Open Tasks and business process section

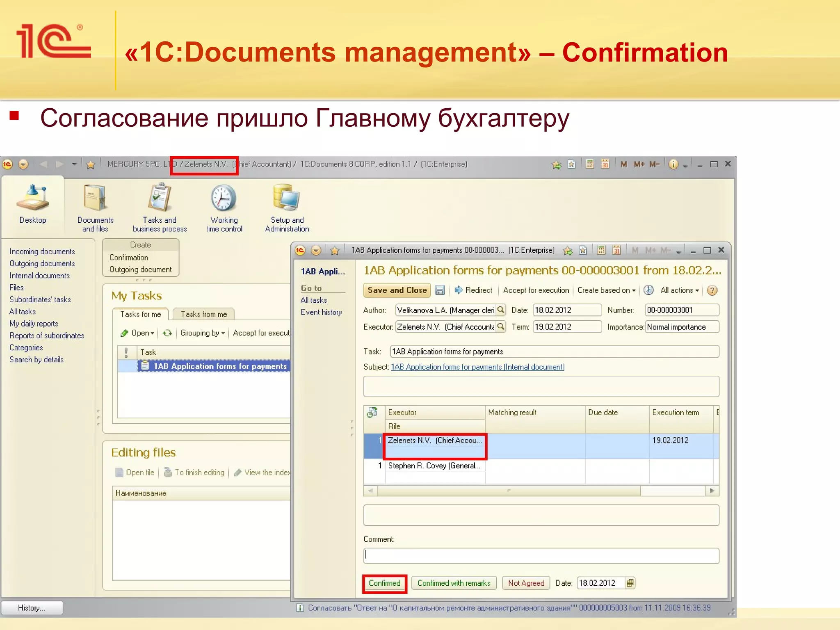click(x=160, y=208)
